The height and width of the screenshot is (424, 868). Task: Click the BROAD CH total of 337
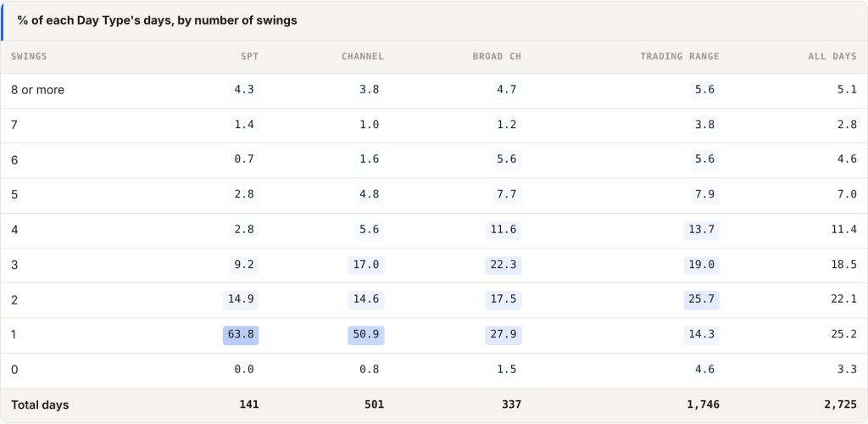click(x=511, y=404)
